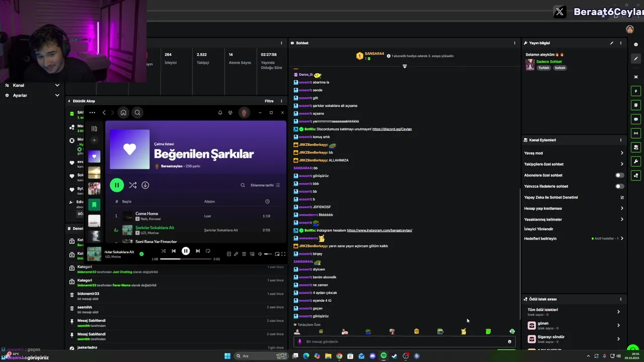Seek in Spotify song progress bar
This screenshot has height=362, width=644.
pyautogui.click(x=187, y=259)
